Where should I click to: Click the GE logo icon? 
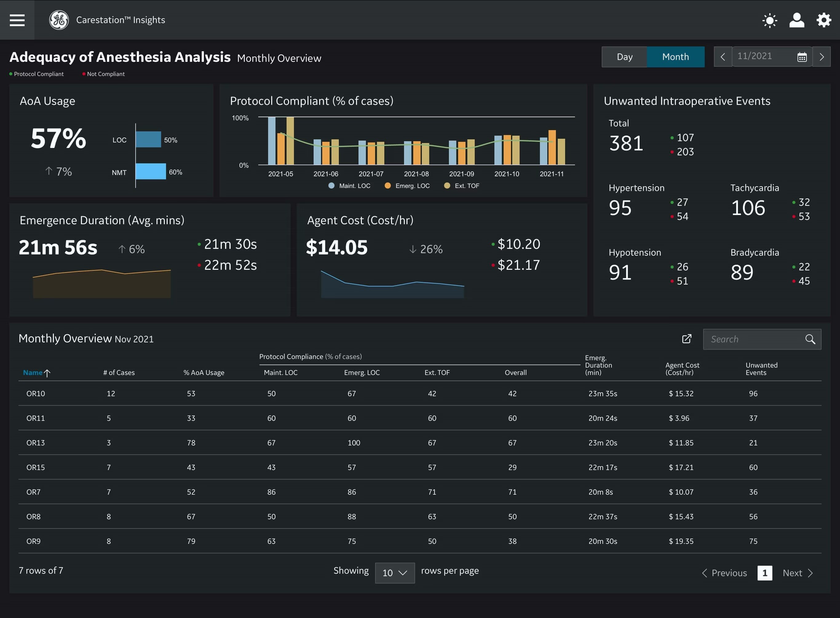pyautogui.click(x=59, y=20)
